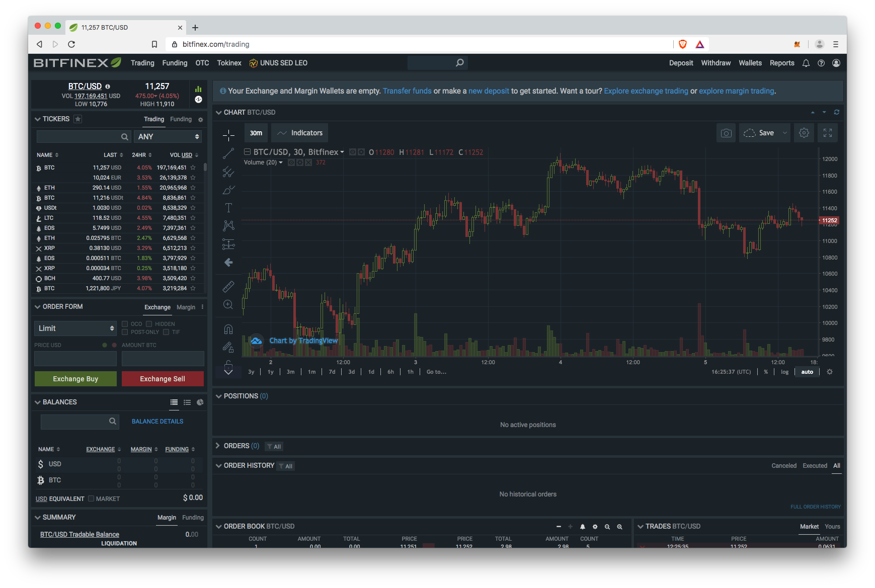The height and width of the screenshot is (588, 875).
Task: Open FULL ORDER HISTORY link
Action: tap(816, 507)
